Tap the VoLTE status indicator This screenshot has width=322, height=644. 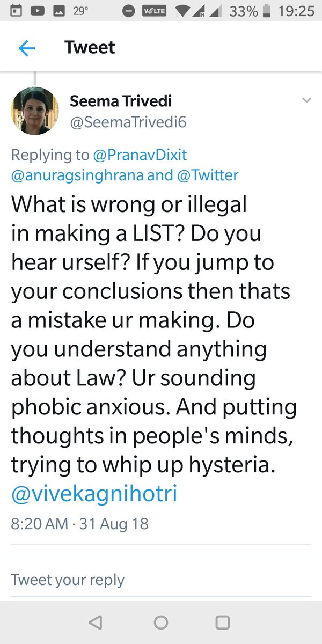(x=153, y=11)
